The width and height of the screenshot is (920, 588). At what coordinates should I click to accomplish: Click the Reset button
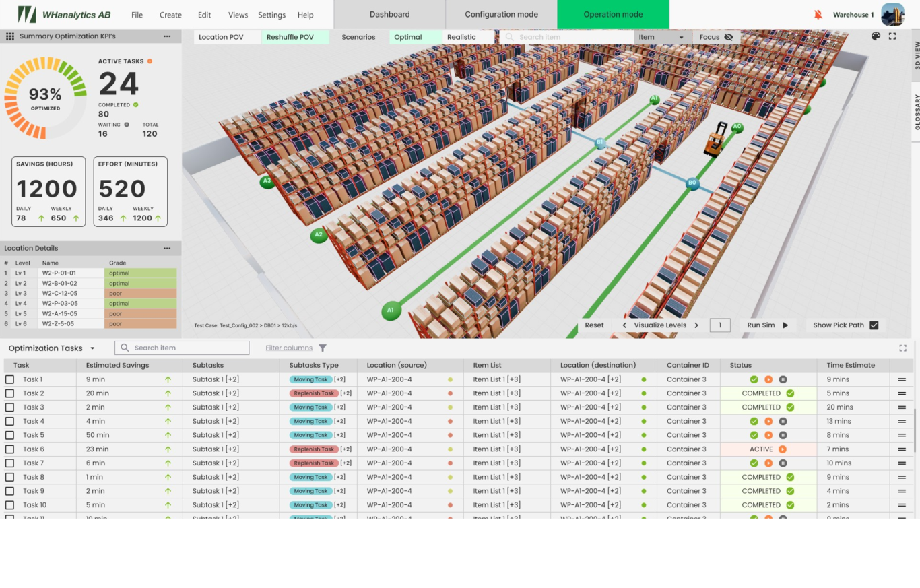tap(594, 325)
